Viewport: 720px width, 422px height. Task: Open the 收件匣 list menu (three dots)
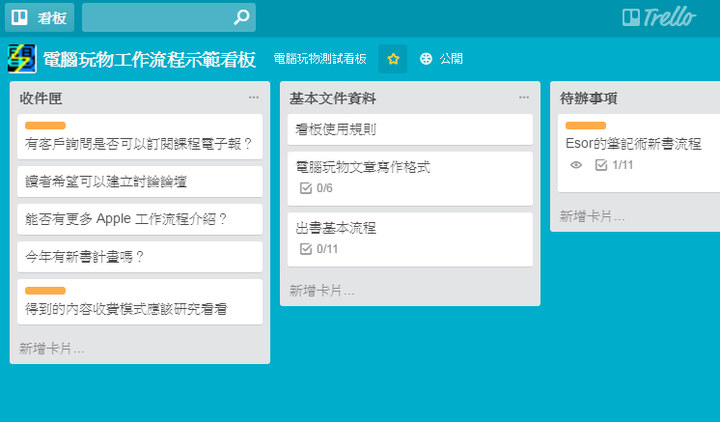[x=253, y=97]
